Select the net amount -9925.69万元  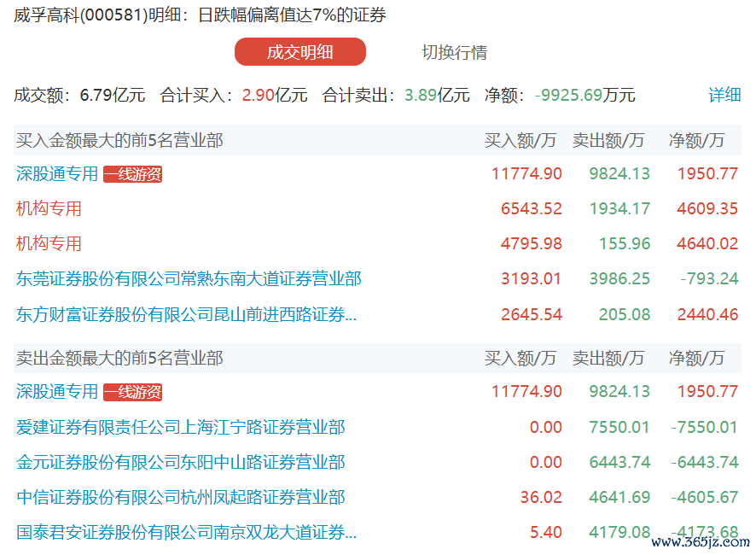point(584,95)
